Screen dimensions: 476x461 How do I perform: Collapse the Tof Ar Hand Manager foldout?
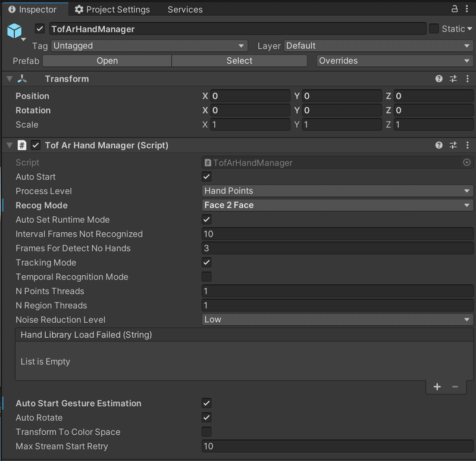[x=10, y=145]
